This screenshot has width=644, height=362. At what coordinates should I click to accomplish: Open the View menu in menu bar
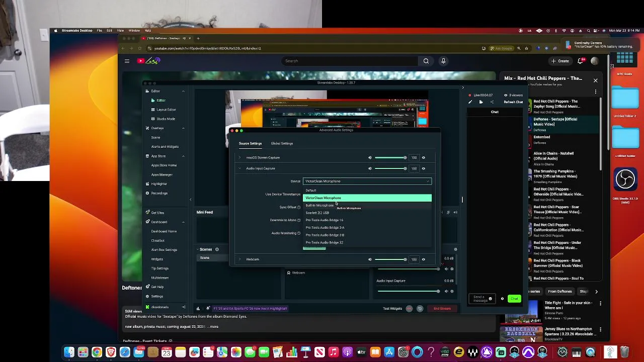tap(120, 31)
